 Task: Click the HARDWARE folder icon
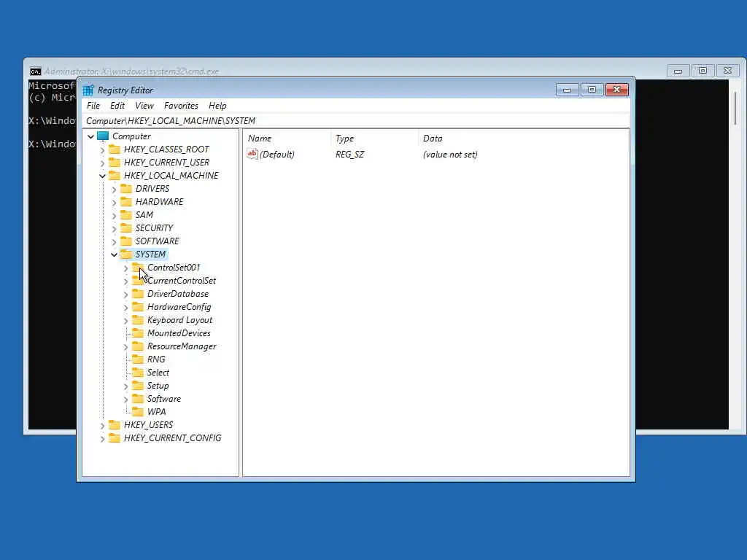pos(126,201)
